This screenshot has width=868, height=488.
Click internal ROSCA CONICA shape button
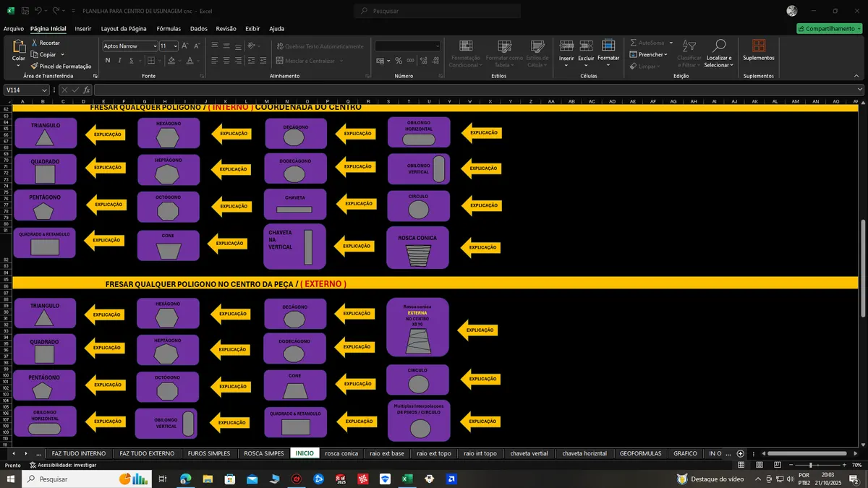click(417, 247)
